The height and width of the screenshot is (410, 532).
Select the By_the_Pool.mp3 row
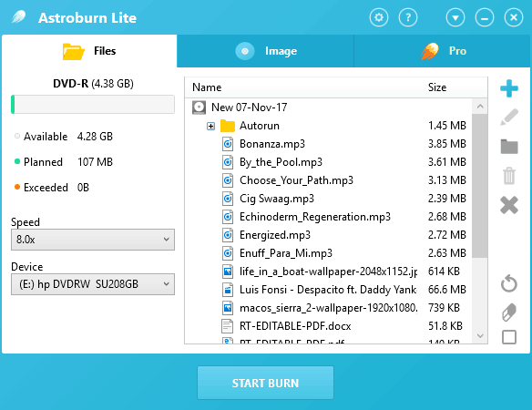coord(329,162)
